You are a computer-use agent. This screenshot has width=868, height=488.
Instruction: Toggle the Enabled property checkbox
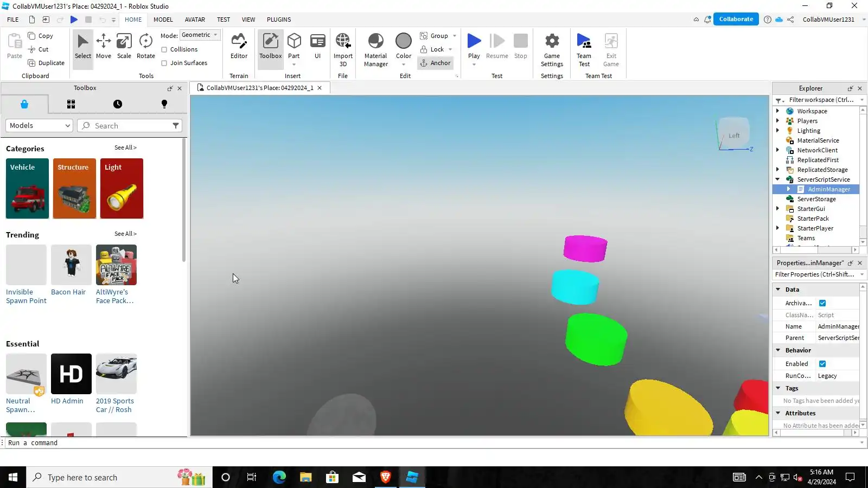(x=822, y=364)
